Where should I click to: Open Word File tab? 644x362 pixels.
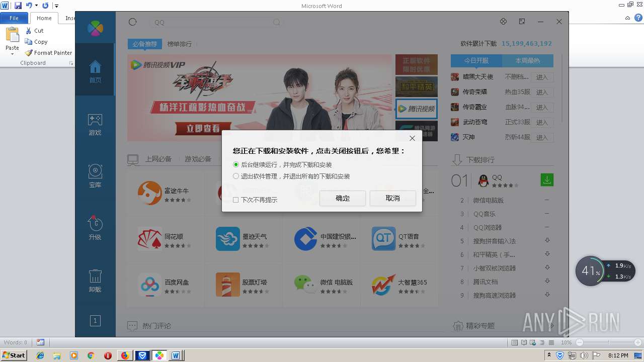[14, 18]
